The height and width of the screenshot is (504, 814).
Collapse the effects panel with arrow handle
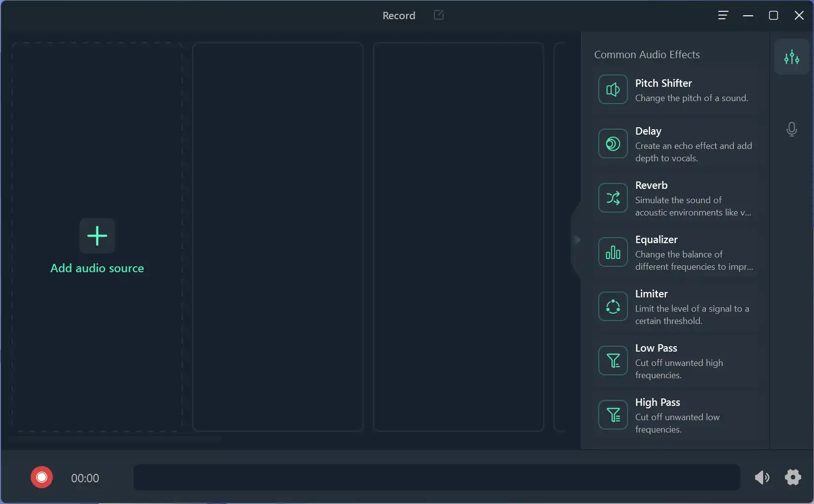[577, 240]
